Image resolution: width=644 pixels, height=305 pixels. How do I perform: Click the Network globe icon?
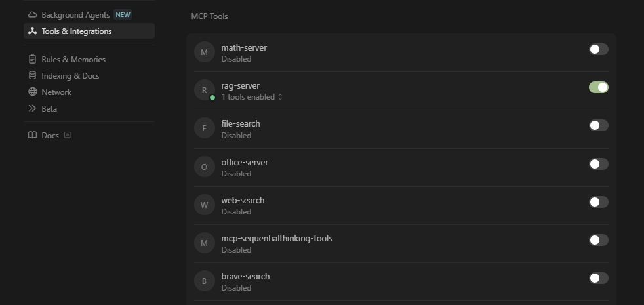tap(32, 92)
